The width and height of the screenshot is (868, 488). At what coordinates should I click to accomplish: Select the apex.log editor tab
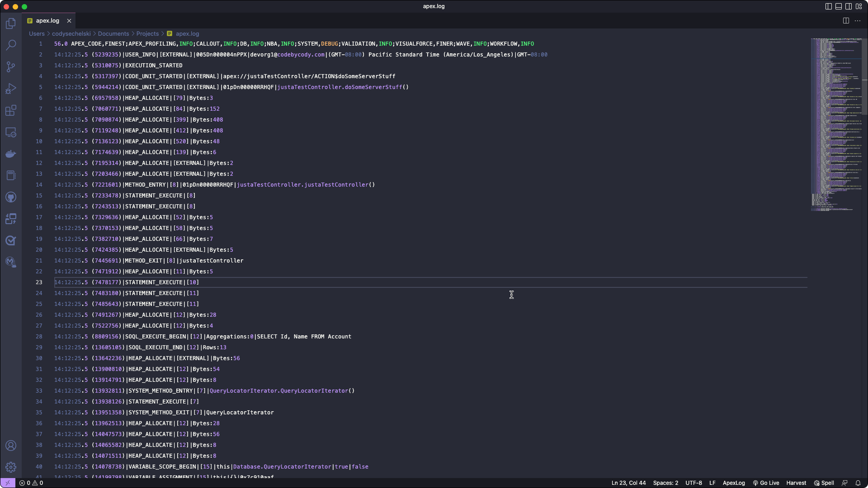48,21
